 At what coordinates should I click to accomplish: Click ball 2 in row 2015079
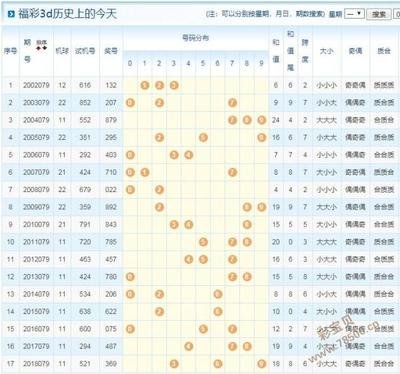159,311
